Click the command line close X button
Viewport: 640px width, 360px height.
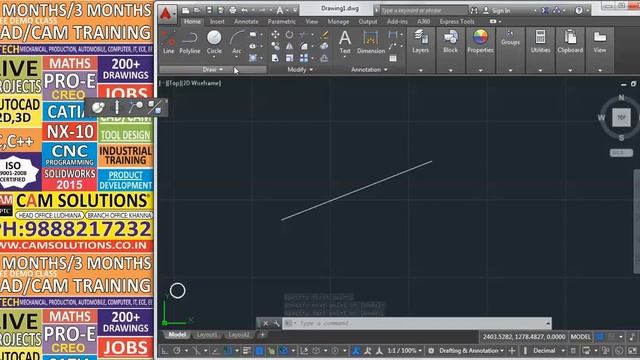tap(265, 323)
